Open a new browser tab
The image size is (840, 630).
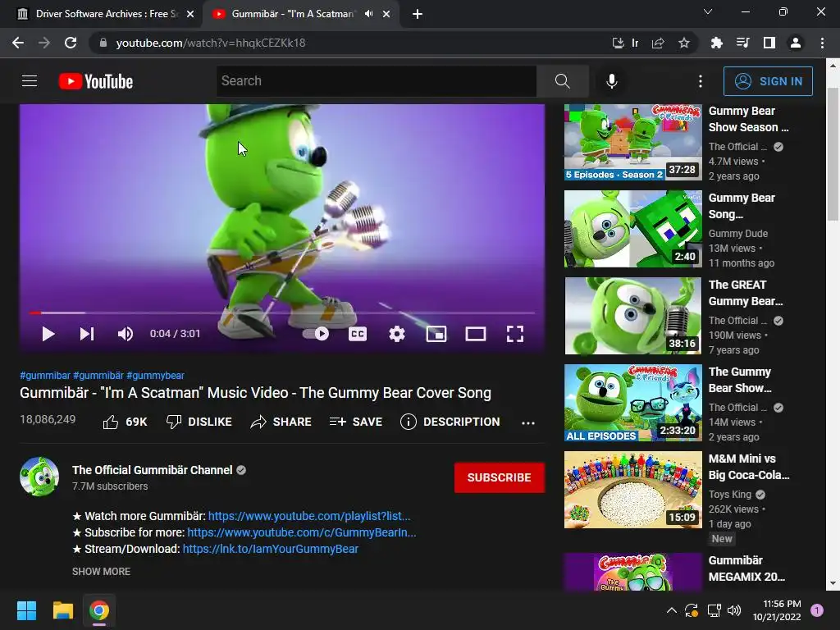[x=418, y=14]
